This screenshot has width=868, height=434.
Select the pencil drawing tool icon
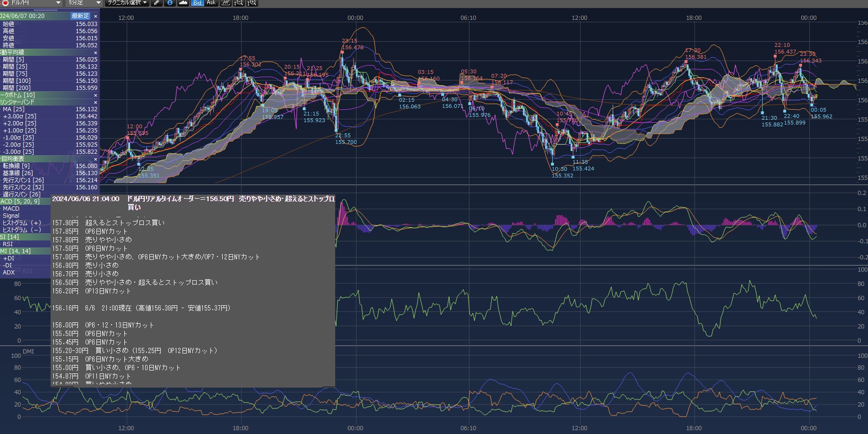pos(157,3)
